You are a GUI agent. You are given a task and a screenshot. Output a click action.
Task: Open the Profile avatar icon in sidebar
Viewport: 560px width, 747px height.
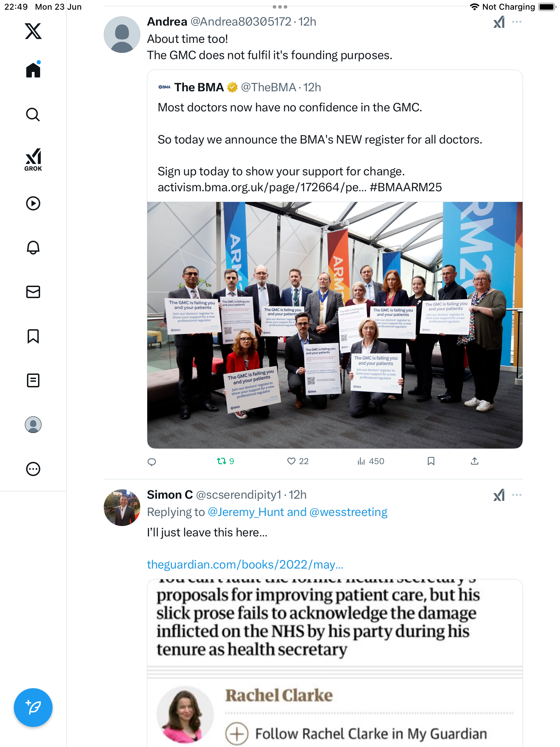click(x=33, y=425)
